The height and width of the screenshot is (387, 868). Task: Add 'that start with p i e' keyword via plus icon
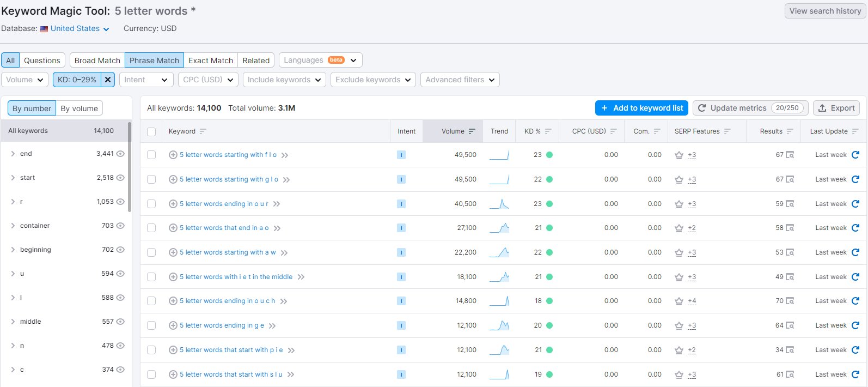coord(173,350)
